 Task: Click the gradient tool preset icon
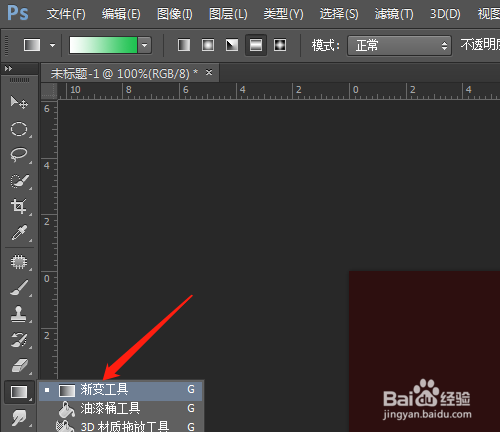(x=32, y=45)
